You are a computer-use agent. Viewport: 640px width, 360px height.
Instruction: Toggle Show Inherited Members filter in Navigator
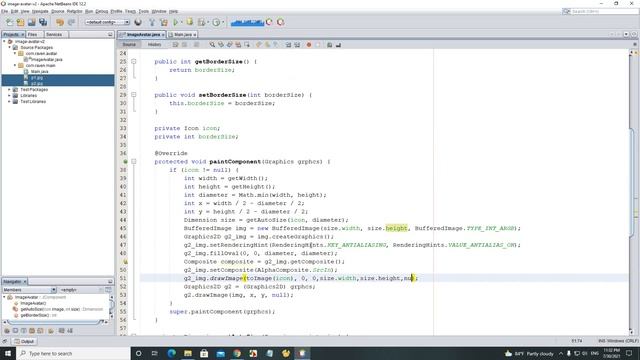coord(7,331)
